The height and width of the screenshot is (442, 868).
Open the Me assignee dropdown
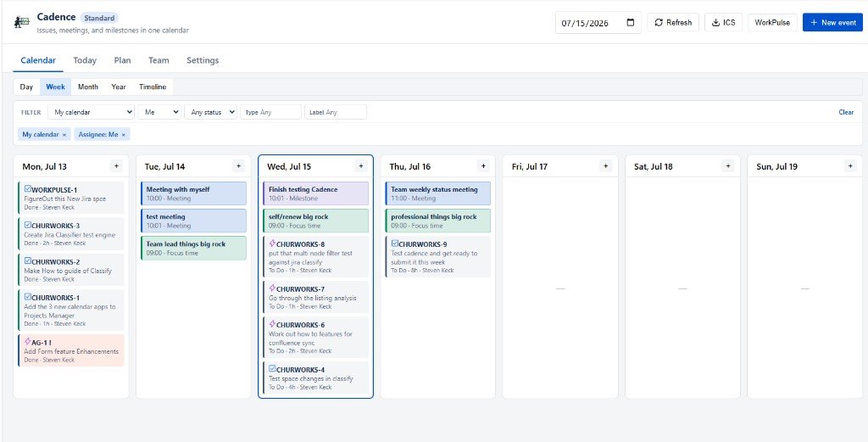pos(159,112)
